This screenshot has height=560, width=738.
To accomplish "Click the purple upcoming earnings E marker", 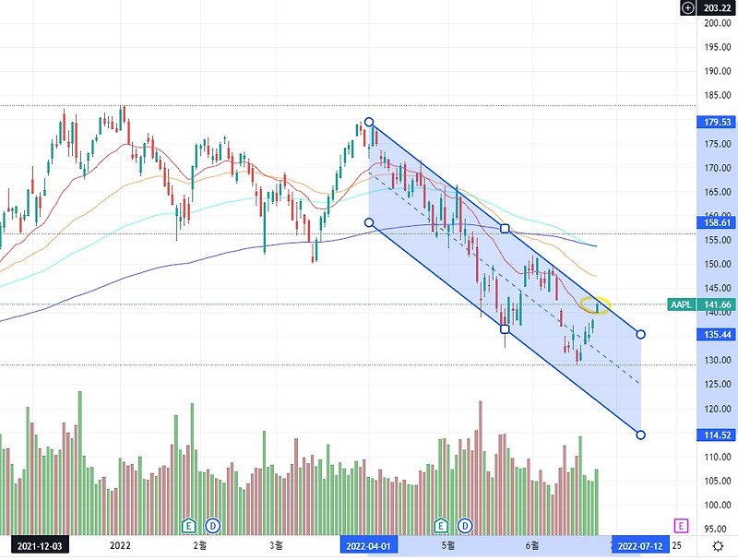I will click(681, 525).
